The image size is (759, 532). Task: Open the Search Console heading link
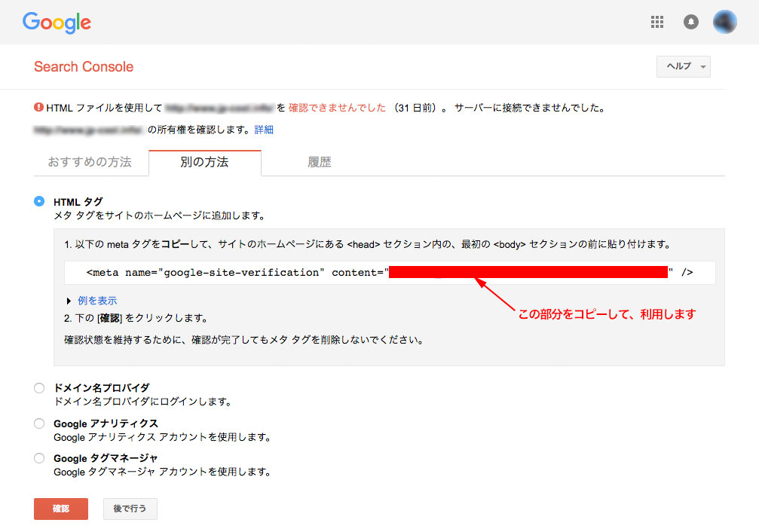pyautogui.click(x=84, y=67)
